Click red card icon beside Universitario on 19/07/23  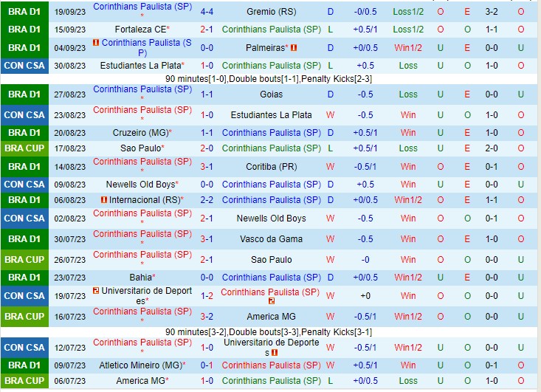click(x=96, y=291)
